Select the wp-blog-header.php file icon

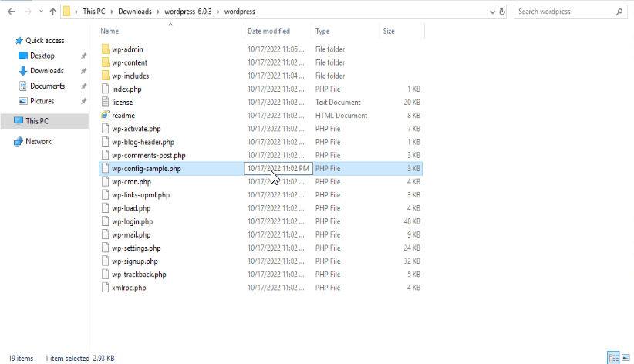[105, 142]
